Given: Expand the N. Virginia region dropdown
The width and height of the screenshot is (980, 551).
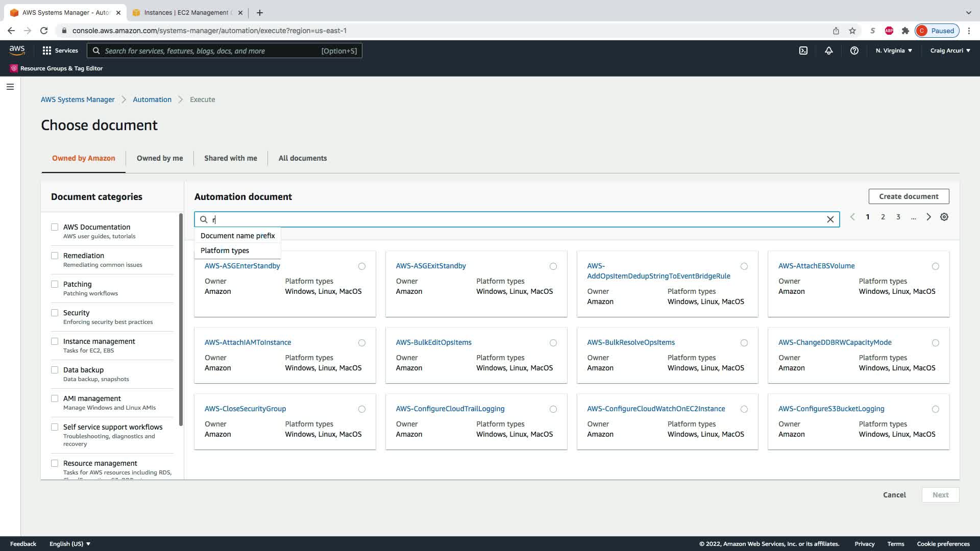Looking at the screenshot, I should click(894, 51).
